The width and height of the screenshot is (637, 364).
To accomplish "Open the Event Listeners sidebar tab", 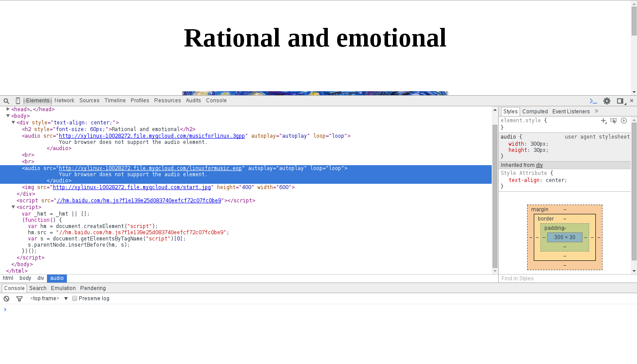I will (x=571, y=112).
